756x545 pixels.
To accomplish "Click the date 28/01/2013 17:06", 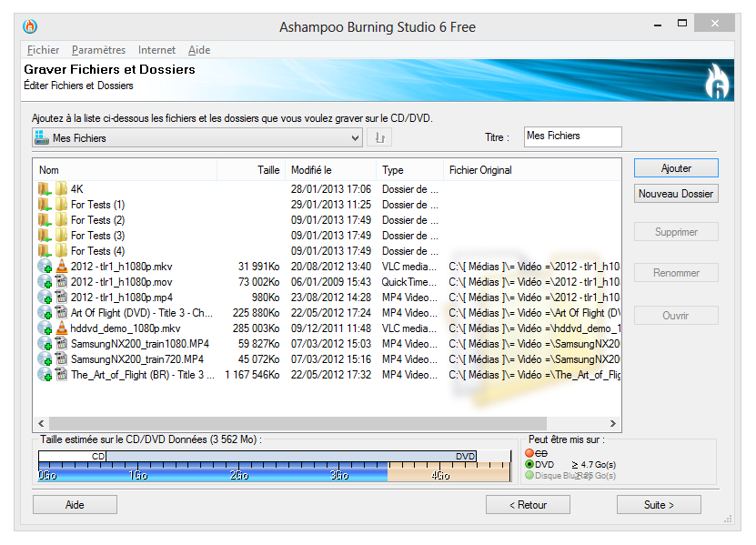I will [x=331, y=189].
